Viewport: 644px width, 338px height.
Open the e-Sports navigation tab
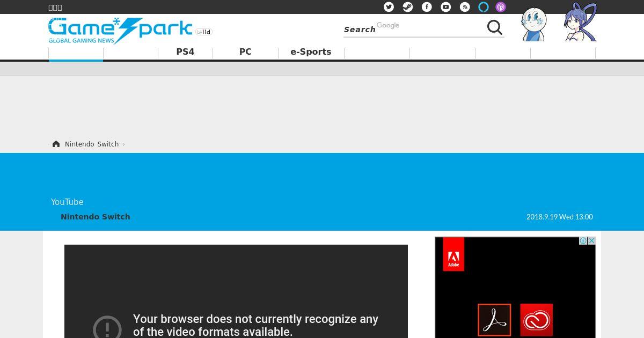tap(311, 52)
